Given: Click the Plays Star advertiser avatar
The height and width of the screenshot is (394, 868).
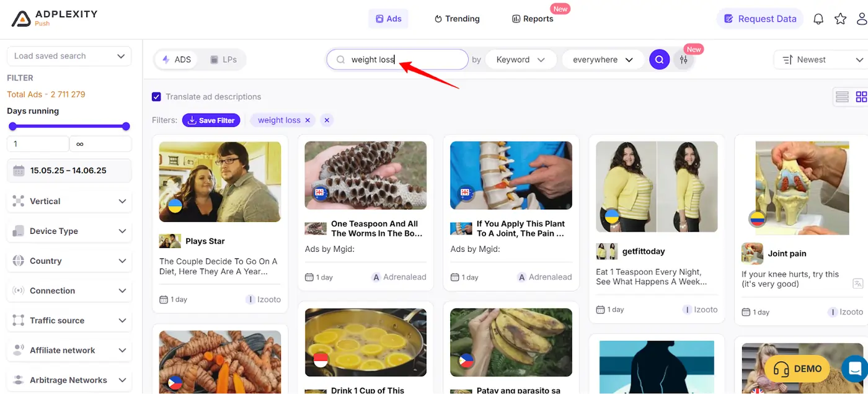Looking at the screenshot, I should (170, 241).
